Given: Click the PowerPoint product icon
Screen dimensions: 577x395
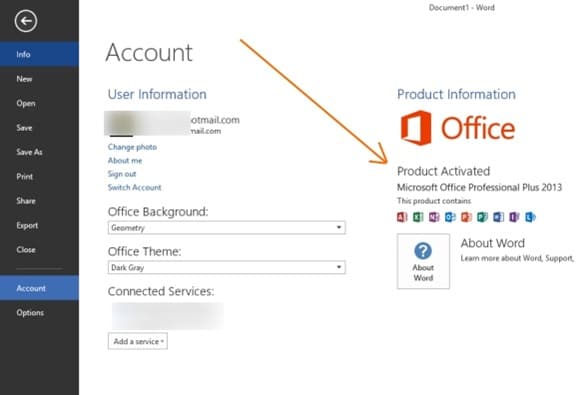Looking at the screenshot, I should tap(466, 217).
